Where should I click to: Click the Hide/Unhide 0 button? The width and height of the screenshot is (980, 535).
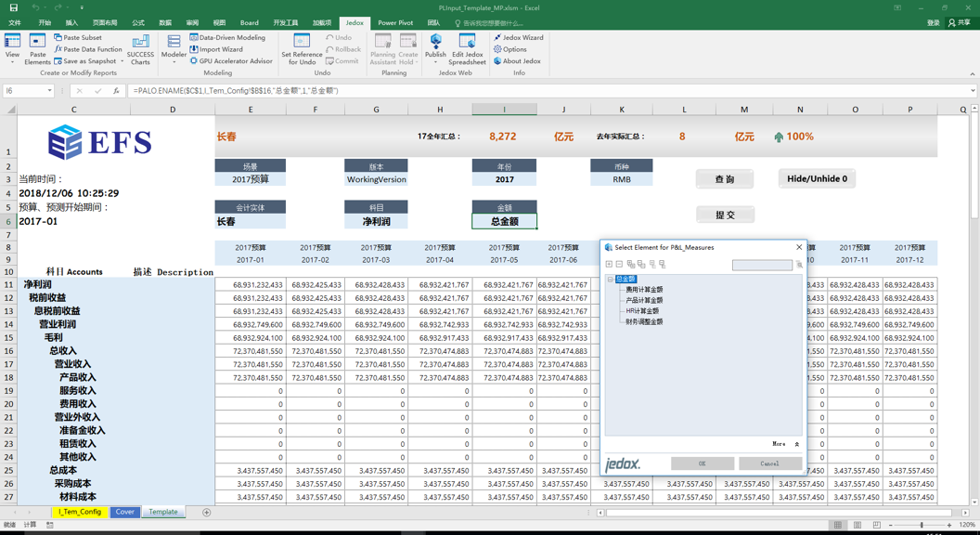pyautogui.click(x=817, y=179)
